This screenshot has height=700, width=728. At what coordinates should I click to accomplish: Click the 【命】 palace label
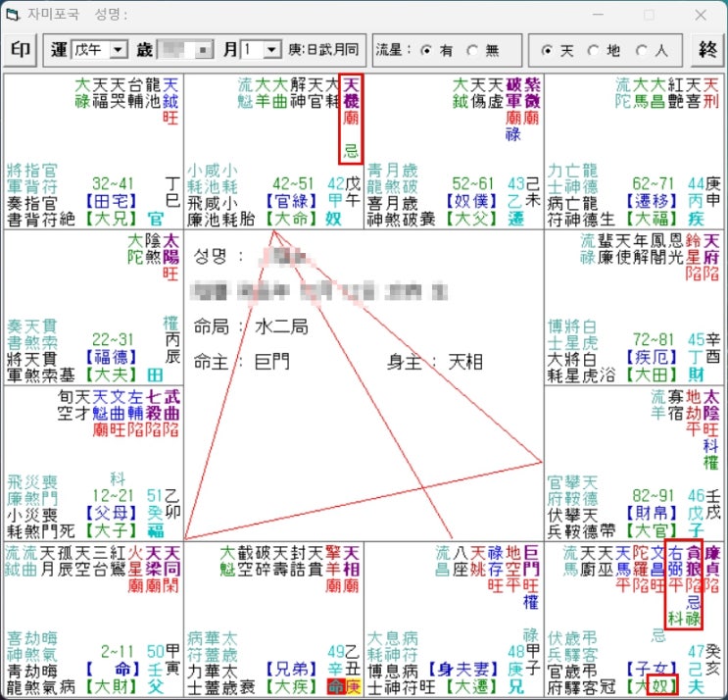click(113, 670)
